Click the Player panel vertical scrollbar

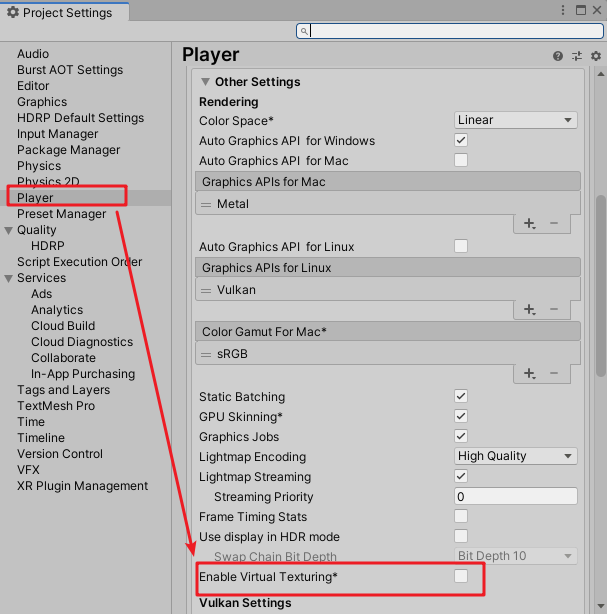tap(601, 286)
